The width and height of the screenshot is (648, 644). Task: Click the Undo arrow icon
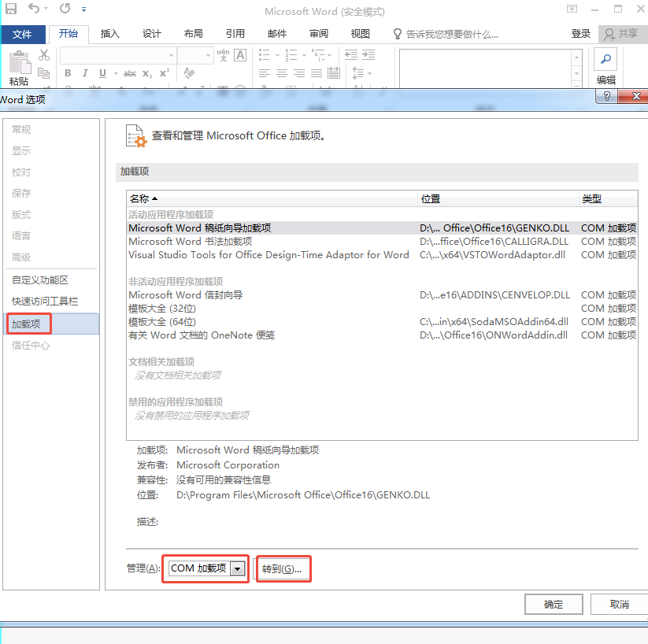coord(34,9)
